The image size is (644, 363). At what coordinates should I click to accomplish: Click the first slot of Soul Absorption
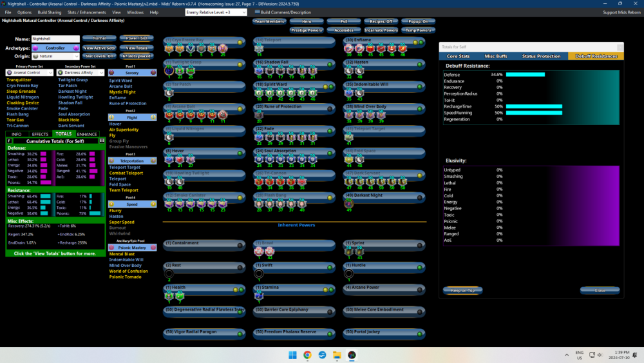(x=259, y=159)
